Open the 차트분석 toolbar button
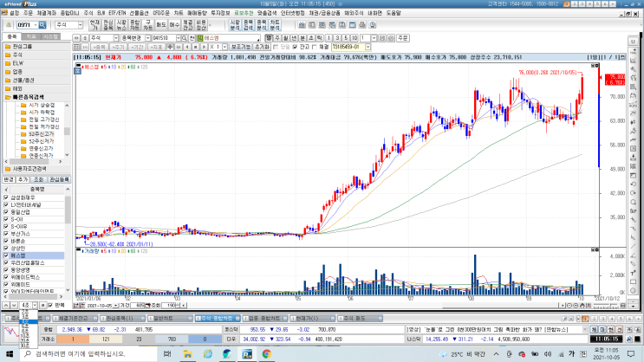 pyautogui.click(x=275, y=25)
